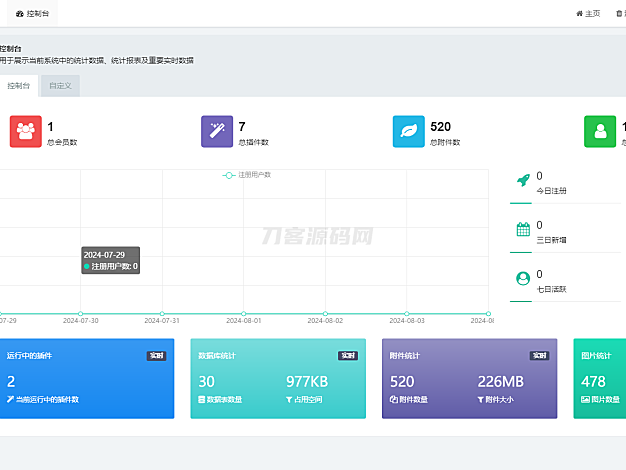Click the 七日活跃 user circle icon
The width and height of the screenshot is (626, 470).
[523, 278]
